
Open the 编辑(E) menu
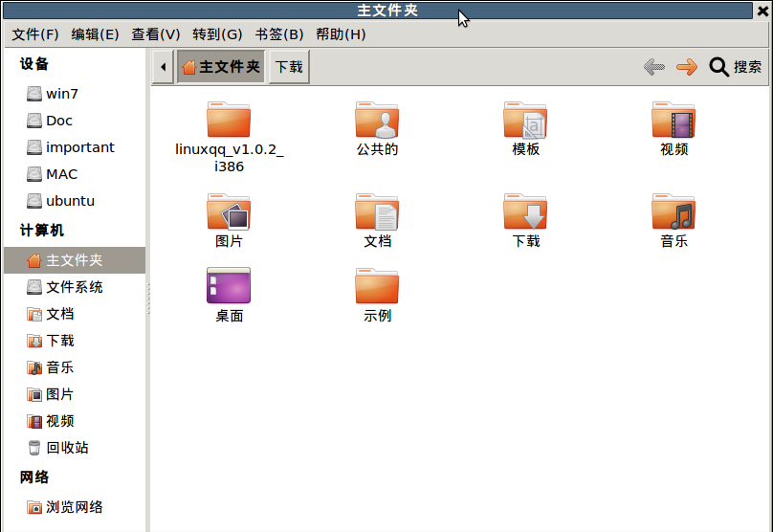95,34
